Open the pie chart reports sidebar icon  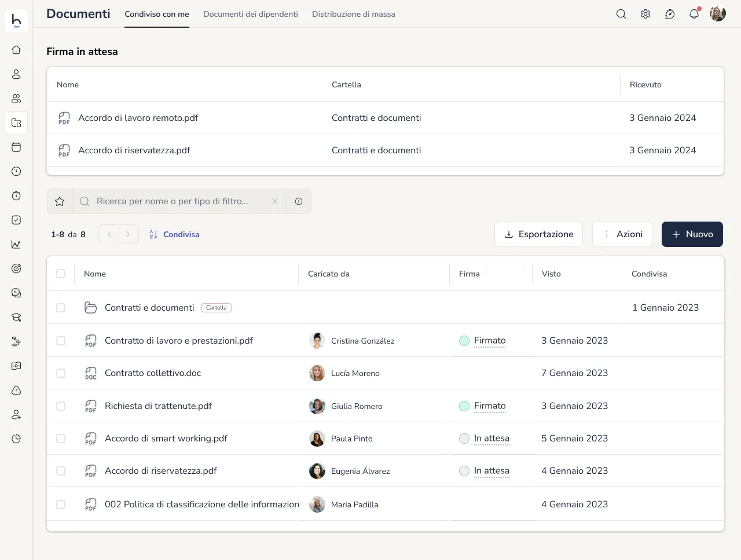coord(16,439)
